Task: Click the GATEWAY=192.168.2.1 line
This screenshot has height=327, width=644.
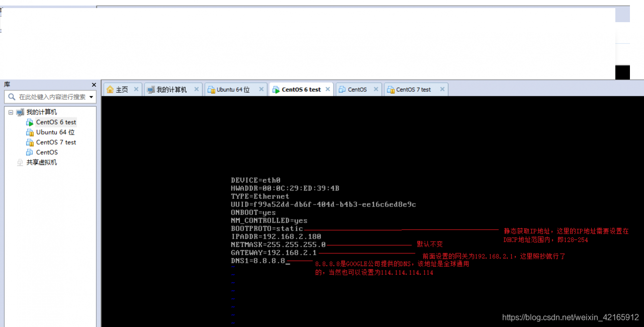Action: coord(274,252)
